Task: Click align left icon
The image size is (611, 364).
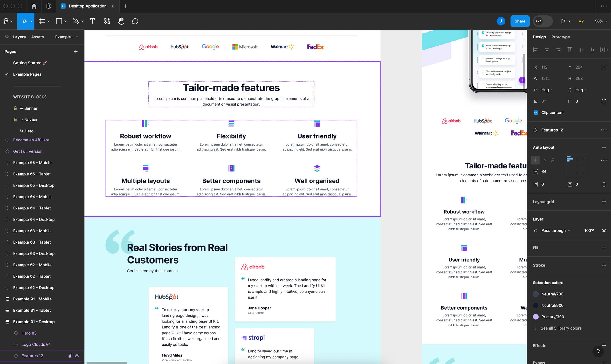Action: click(536, 50)
